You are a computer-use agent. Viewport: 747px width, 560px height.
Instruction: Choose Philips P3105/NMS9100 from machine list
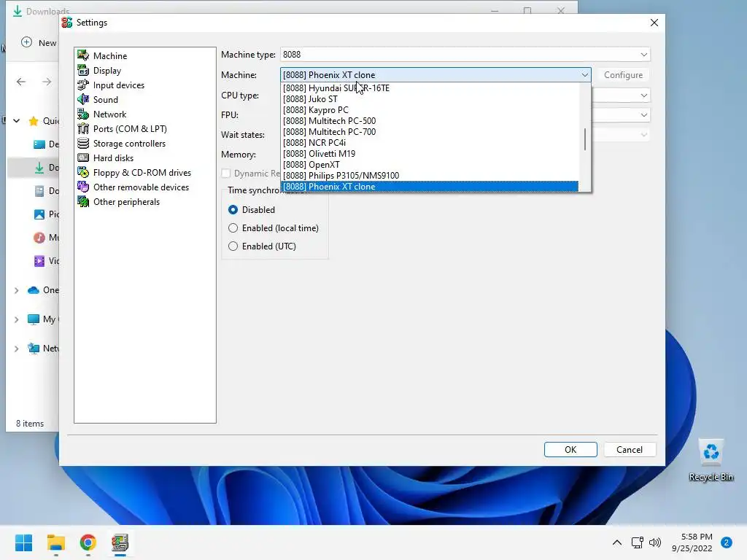430,176
